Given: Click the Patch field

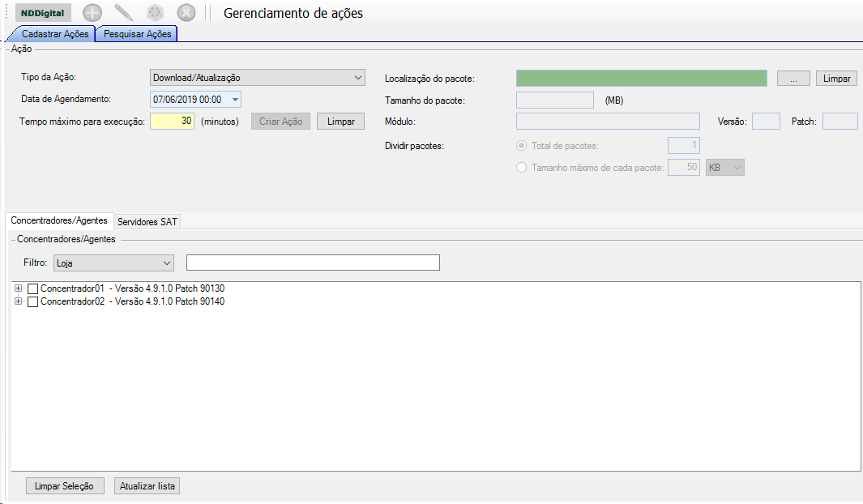Looking at the screenshot, I should (840, 121).
